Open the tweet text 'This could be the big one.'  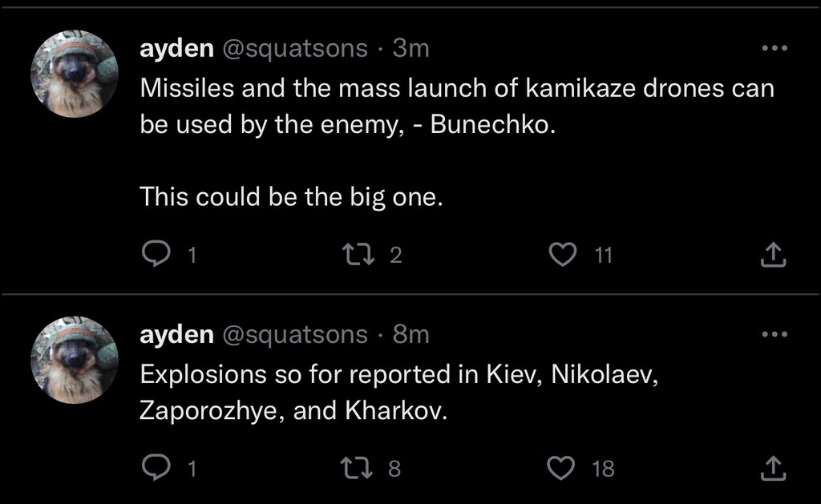click(291, 197)
